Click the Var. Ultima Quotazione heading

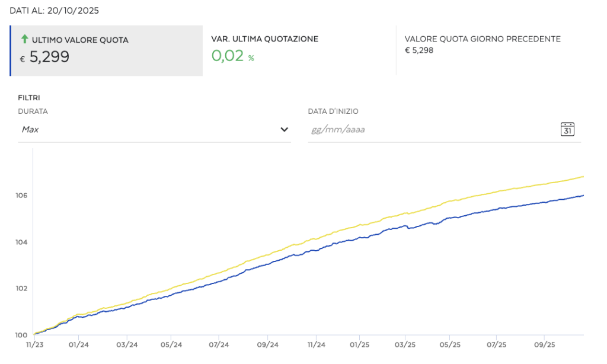coord(264,39)
